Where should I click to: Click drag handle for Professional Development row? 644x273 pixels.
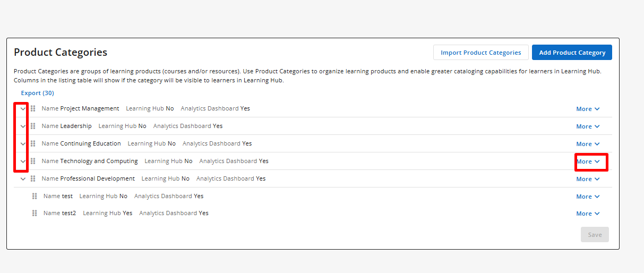(x=33, y=178)
